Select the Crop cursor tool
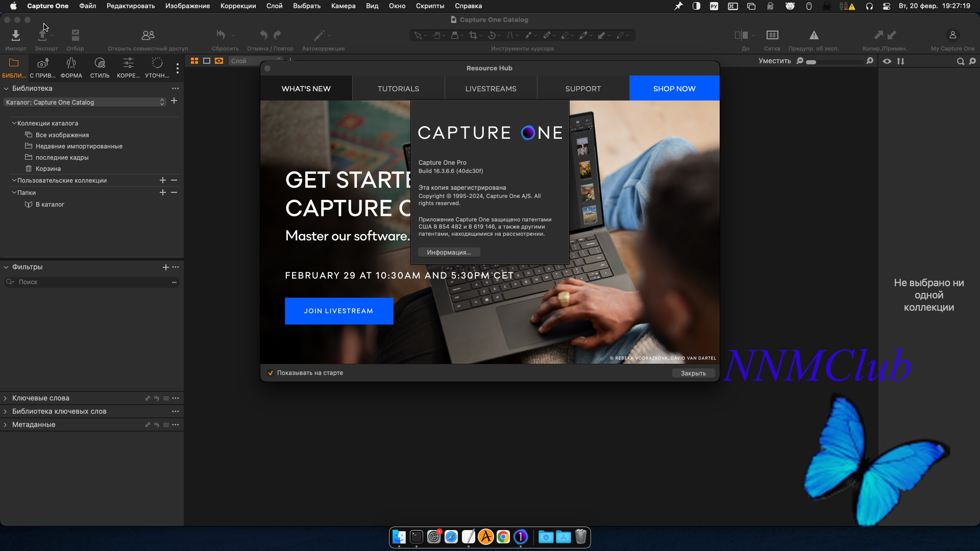This screenshot has width=980, height=551. coord(473,35)
